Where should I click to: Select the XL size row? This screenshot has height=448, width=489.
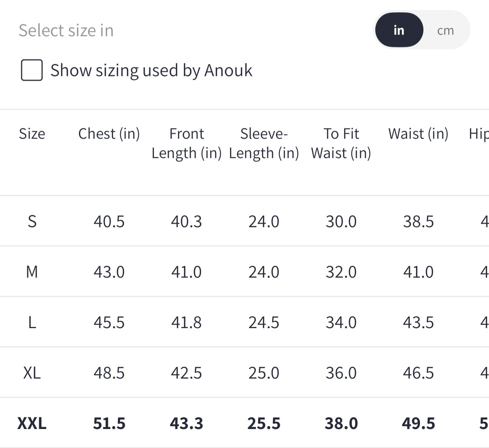[x=244, y=373]
